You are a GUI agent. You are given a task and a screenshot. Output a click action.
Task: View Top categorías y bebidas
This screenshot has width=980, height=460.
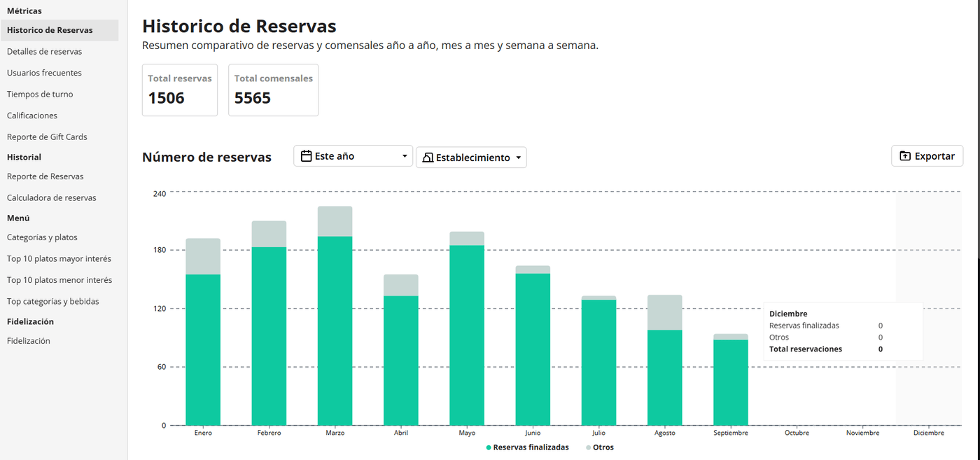point(53,302)
